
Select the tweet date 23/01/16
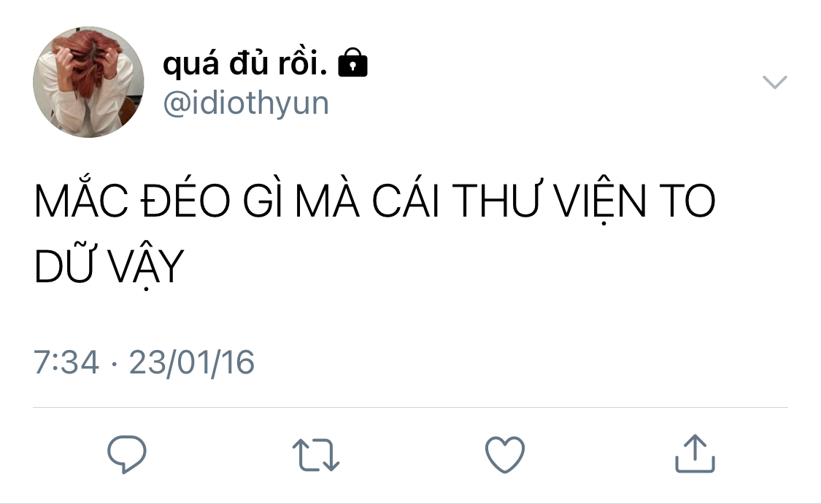point(192,363)
